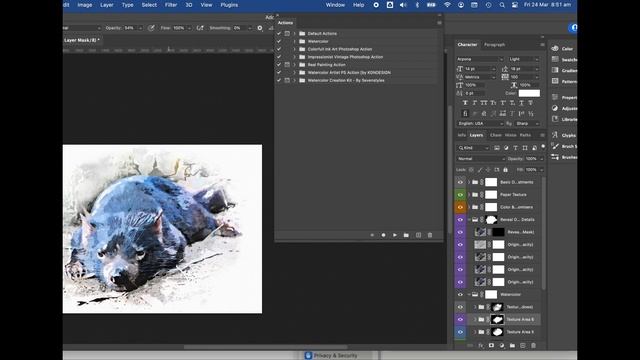This screenshot has width=640, height=360.
Task: Click the Smoothing value field in options bar
Action: click(x=239, y=28)
